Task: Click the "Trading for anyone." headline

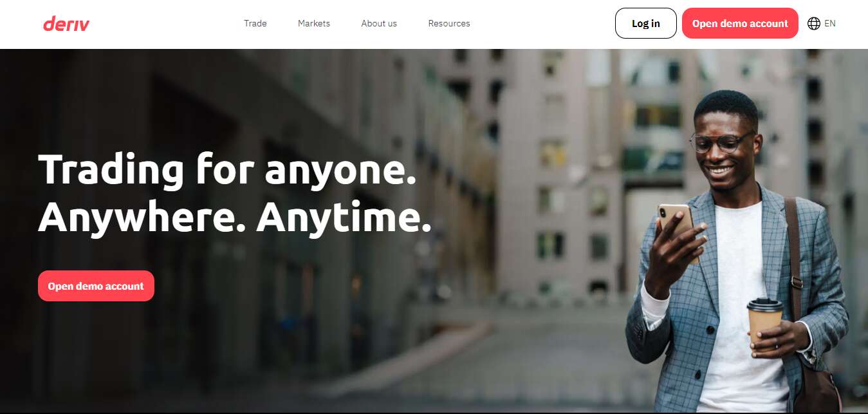Action: coord(227,171)
